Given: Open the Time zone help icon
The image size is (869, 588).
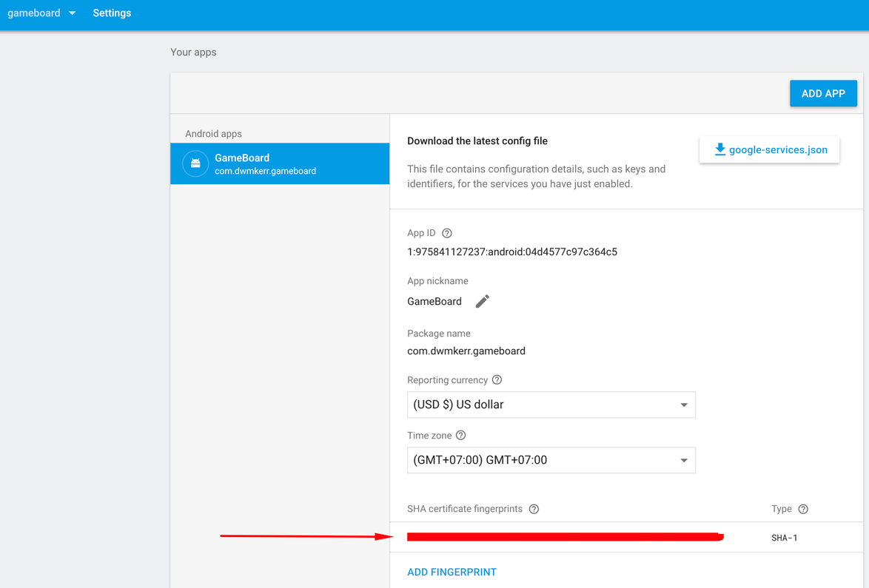Looking at the screenshot, I should [460, 435].
